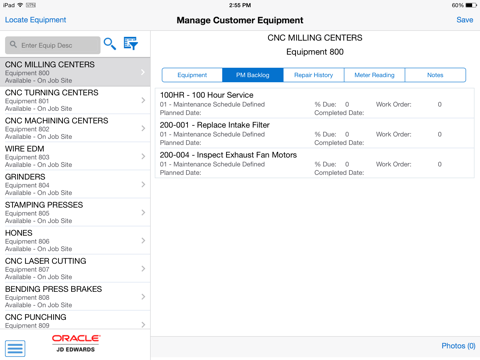Screen dimensions: 480x360
Task: Switch to the Meter Reading tab
Action: click(x=374, y=75)
